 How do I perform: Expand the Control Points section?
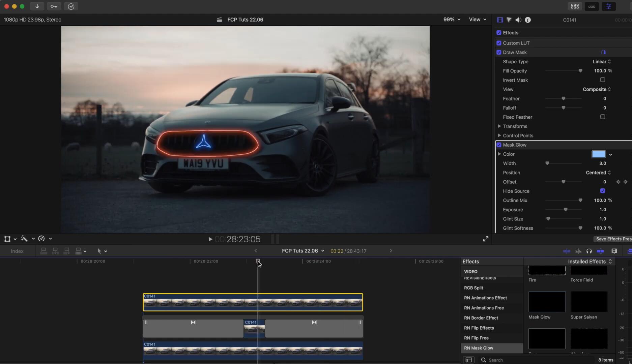(x=500, y=135)
